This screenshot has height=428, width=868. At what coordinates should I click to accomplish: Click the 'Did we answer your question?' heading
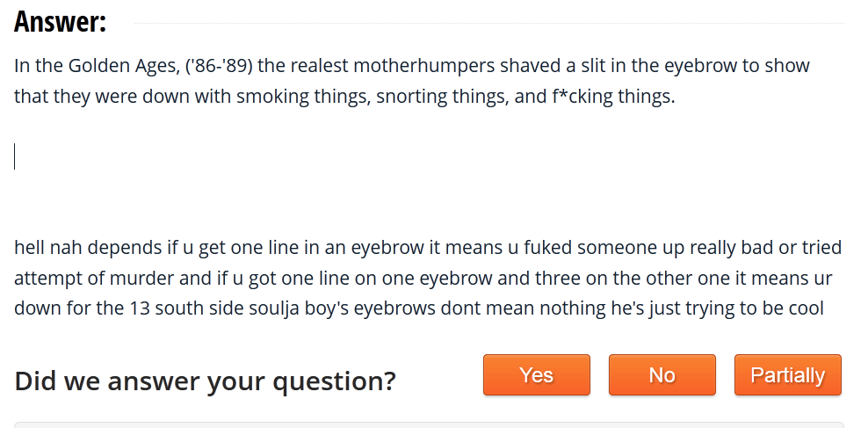pos(205,381)
